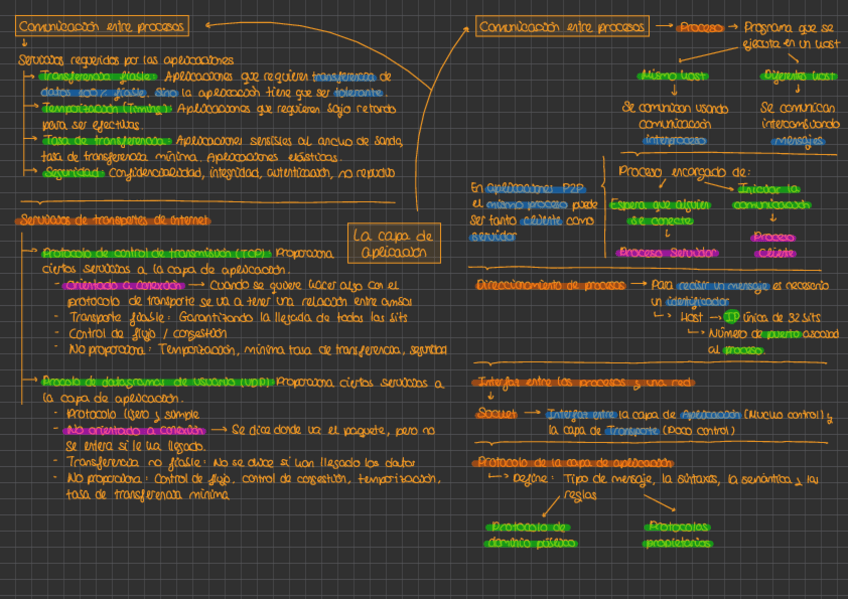
Task: Select the blue highlighted word "interproceso"
Action: [x=674, y=141]
